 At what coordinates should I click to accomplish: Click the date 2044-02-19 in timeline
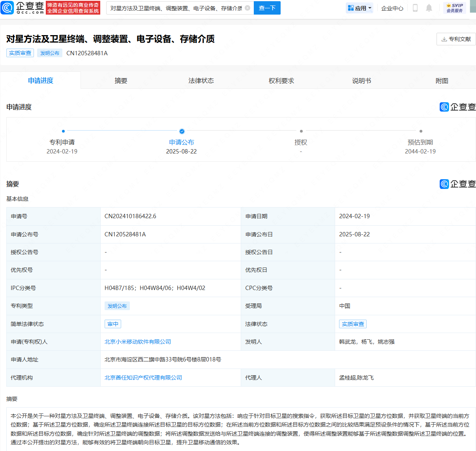420,152
